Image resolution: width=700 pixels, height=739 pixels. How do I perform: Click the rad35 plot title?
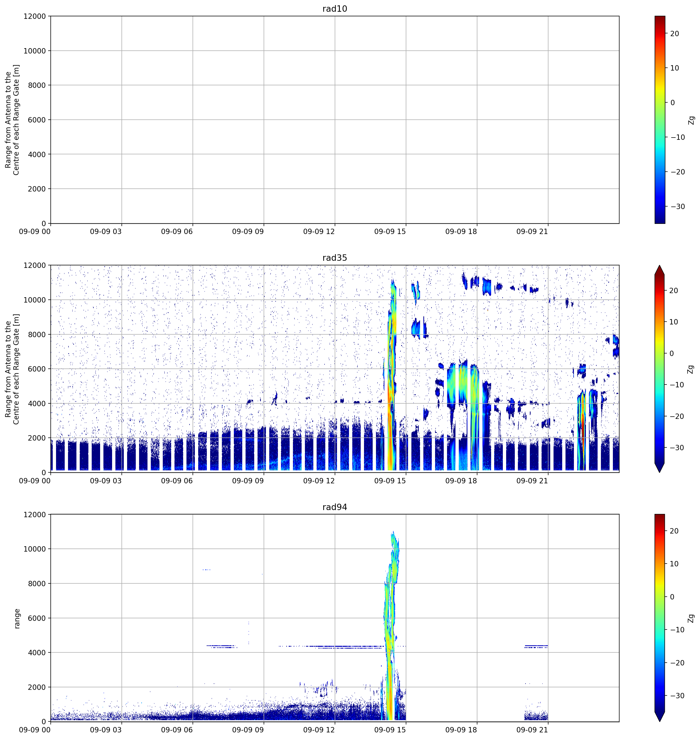click(335, 258)
